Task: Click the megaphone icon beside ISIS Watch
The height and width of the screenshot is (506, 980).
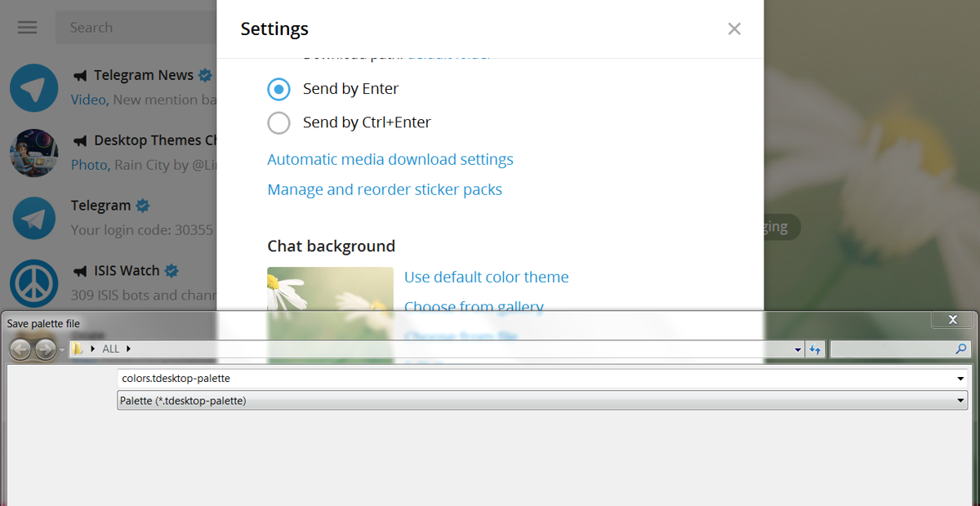Action: (80, 271)
